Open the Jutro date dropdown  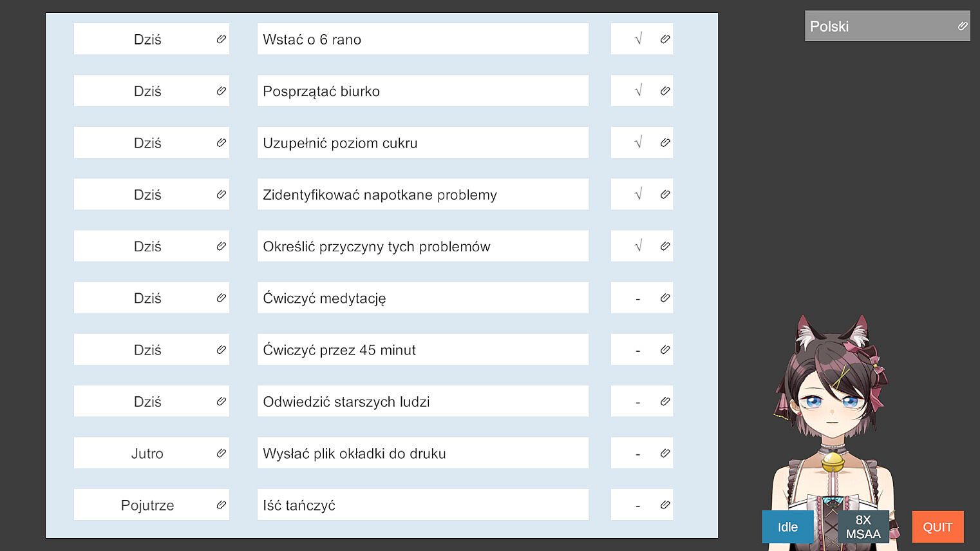(x=147, y=453)
